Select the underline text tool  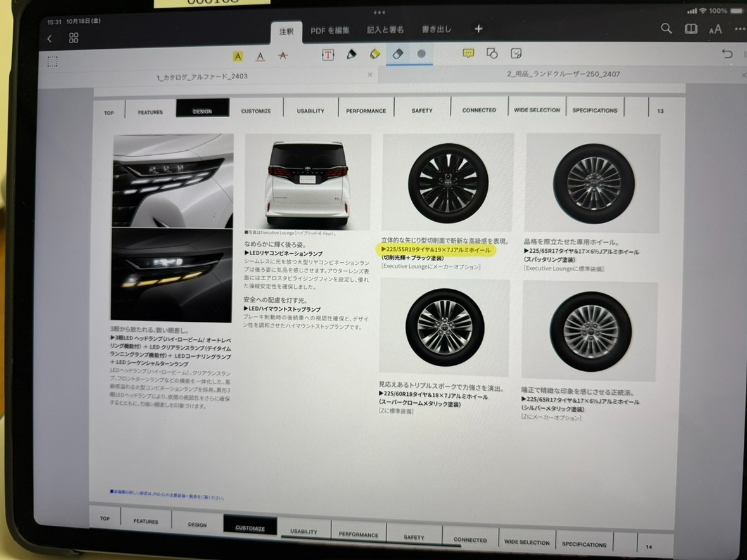coord(260,56)
